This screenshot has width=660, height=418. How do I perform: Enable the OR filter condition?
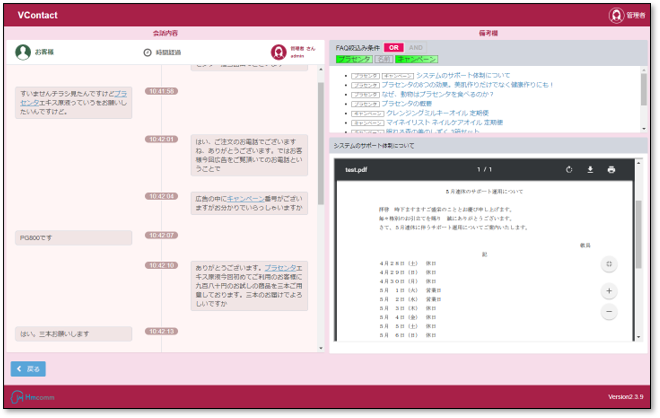click(x=394, y=47)
